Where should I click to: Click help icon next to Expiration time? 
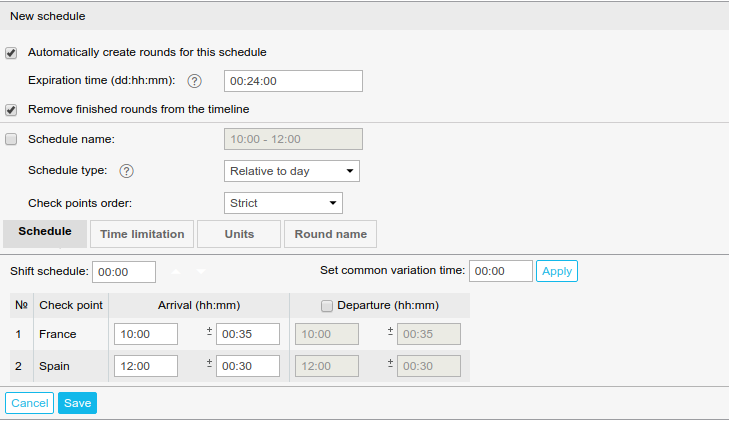[x=195, y=82]
